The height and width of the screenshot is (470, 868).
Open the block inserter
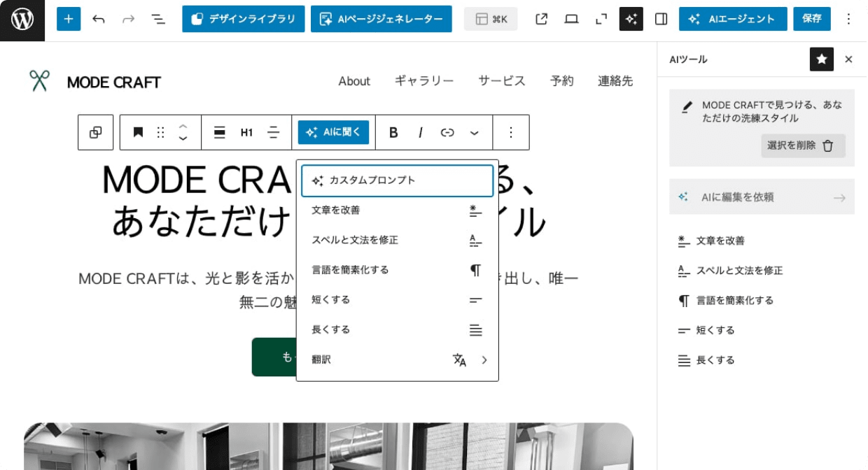68,19
